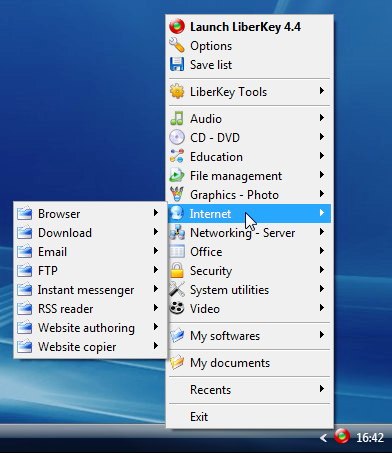Expand the Browser submenu arrow
Image resolution: width=392 pixels, height=453 pixels.
click(x=156, y=213)
